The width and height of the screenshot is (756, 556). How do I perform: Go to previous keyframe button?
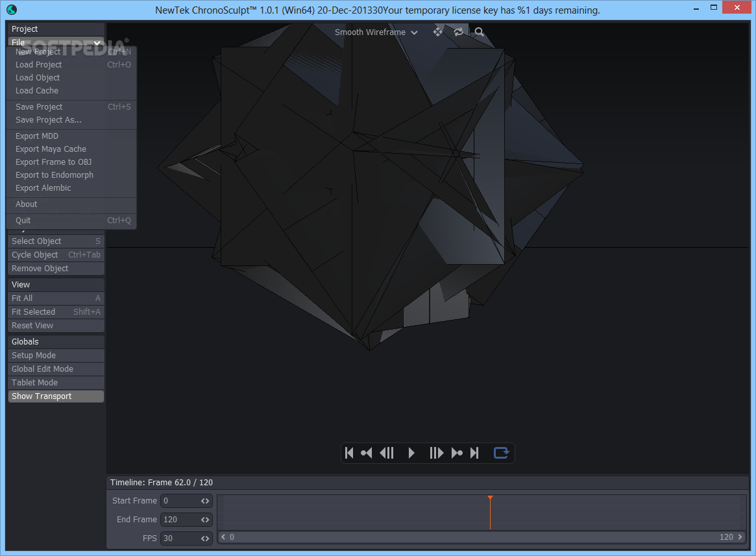click(x=367, y=453)
